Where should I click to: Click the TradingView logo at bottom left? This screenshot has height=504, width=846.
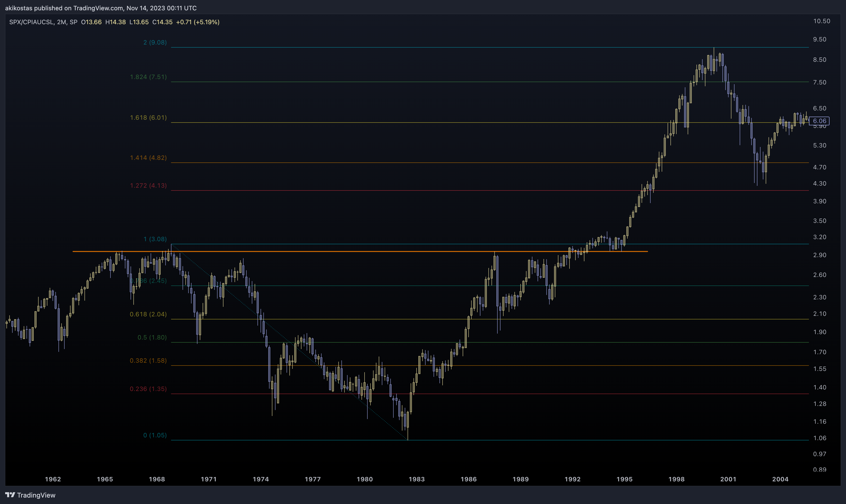30,495
